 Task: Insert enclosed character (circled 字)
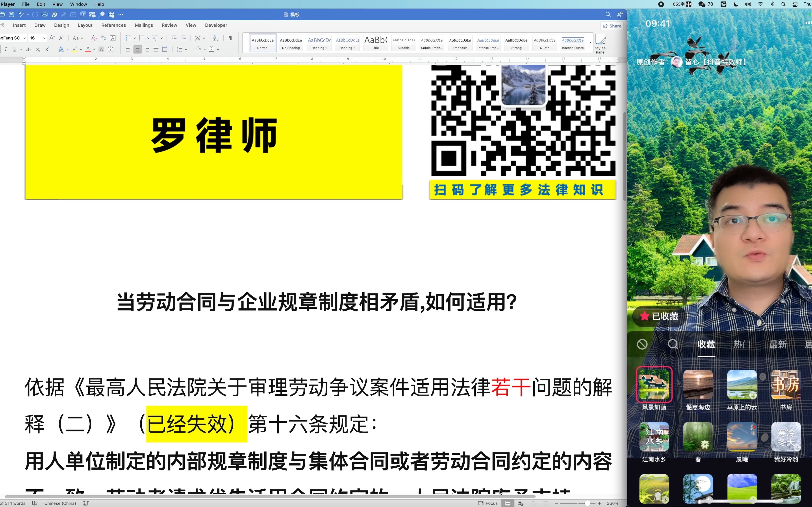point(110,49)
